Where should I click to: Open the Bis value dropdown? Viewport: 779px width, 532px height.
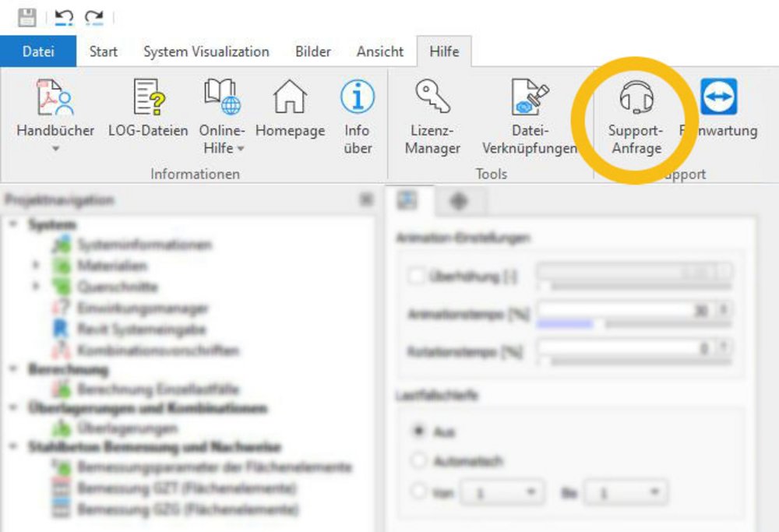click(654, 492)
